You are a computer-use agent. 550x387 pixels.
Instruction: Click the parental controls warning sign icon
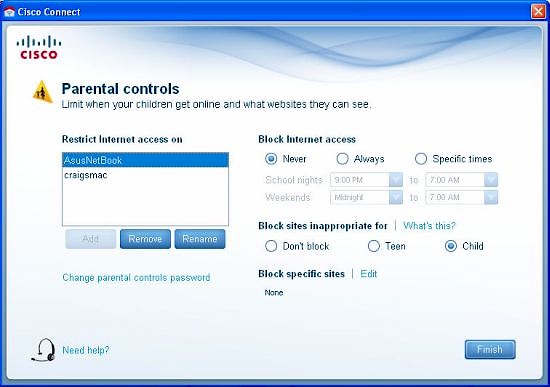point(42,92)
